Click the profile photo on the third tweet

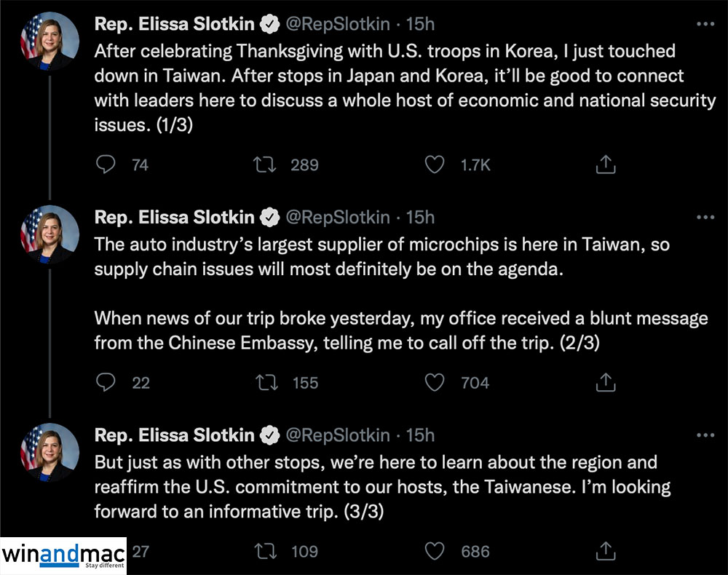tap(50, 452)
